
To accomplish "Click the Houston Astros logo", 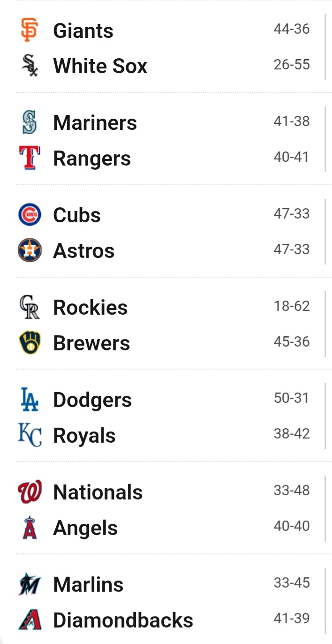I will [30, 250].
